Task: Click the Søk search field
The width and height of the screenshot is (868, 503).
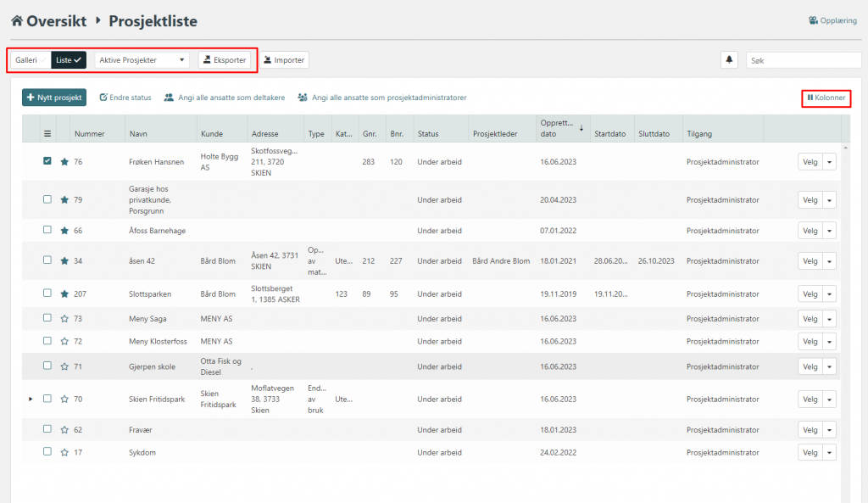Action: tap(803, 60)
